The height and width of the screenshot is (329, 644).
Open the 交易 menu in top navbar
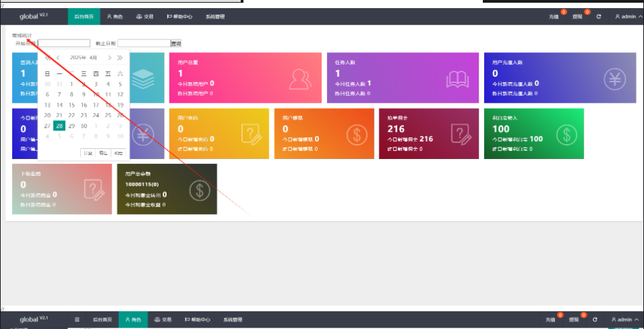click(x=143, y=16)
